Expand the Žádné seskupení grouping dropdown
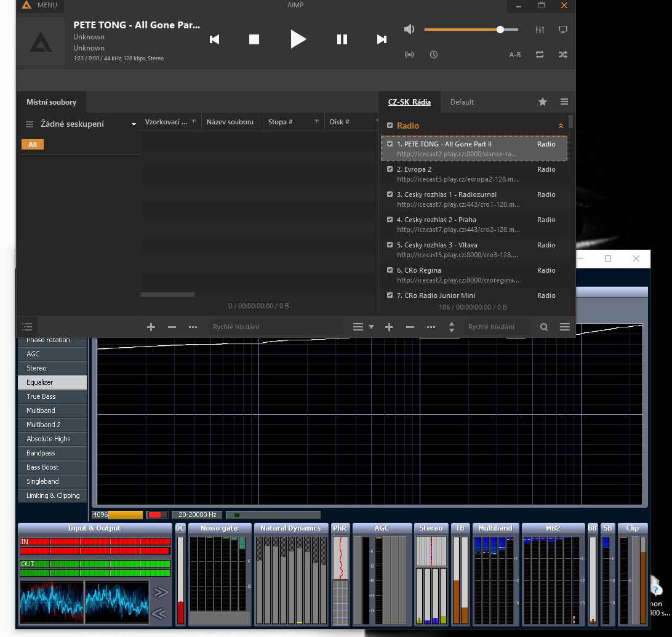672x637 pixels. (x=134, y=124)
